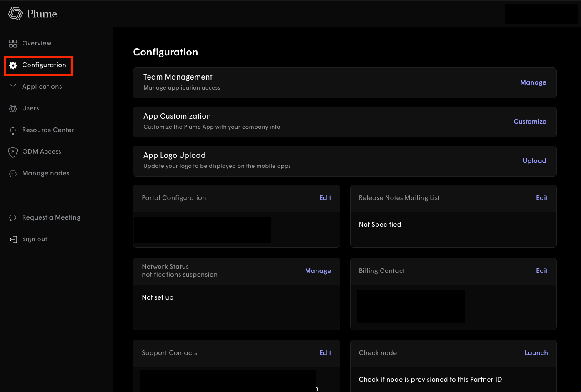Image resolution: width=581 pixels, height=392 pixels.
Task: Click 'Customize the Plume App' description
Action: click(212, 127)
